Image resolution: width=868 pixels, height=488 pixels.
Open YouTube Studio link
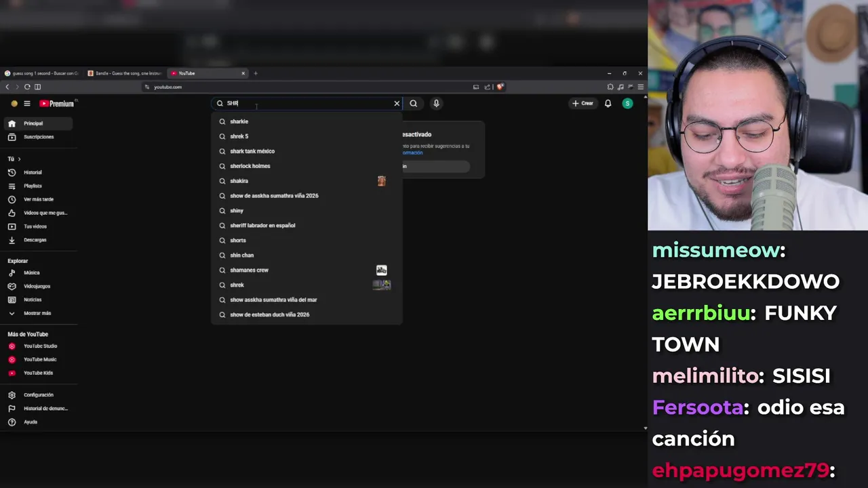(38, 346)
